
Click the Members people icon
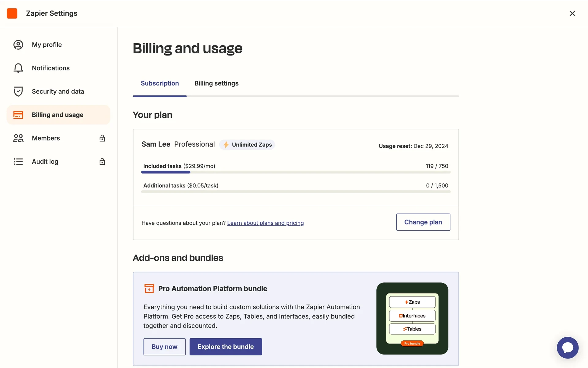[18, 138]
